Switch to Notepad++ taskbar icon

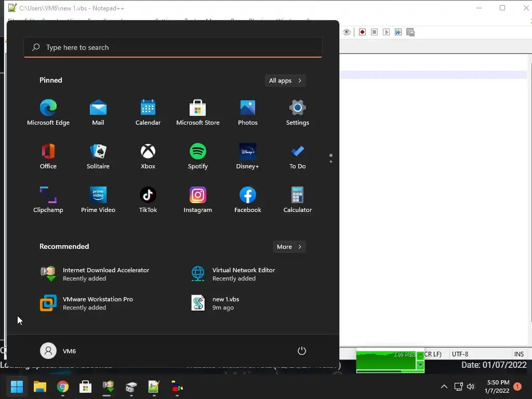tap(154, 387)
